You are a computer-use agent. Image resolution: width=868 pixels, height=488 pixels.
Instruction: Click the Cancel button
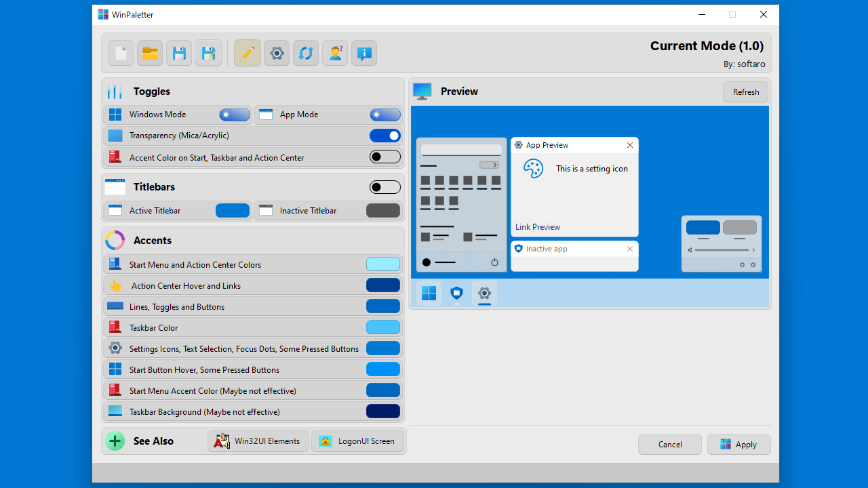(670, 445)
